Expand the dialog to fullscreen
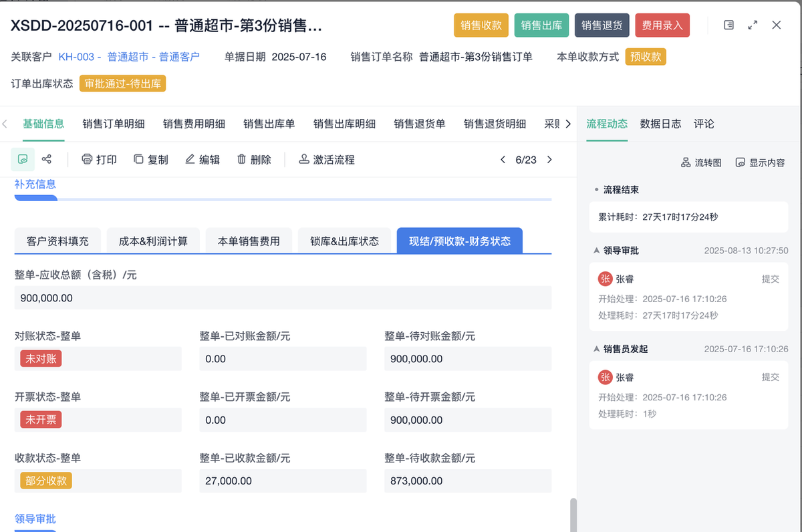 pos(753,25)
